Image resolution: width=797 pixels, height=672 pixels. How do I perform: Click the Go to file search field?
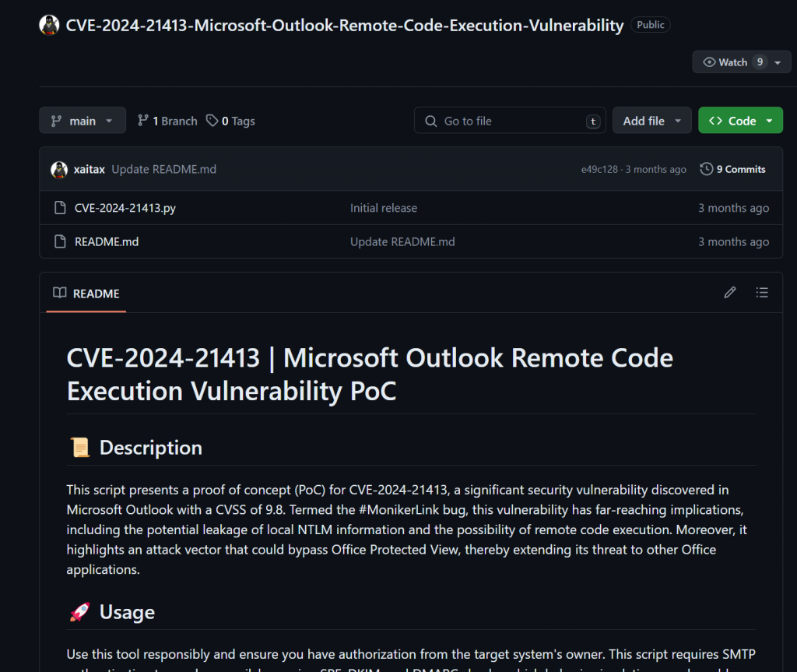pos(510,121)
